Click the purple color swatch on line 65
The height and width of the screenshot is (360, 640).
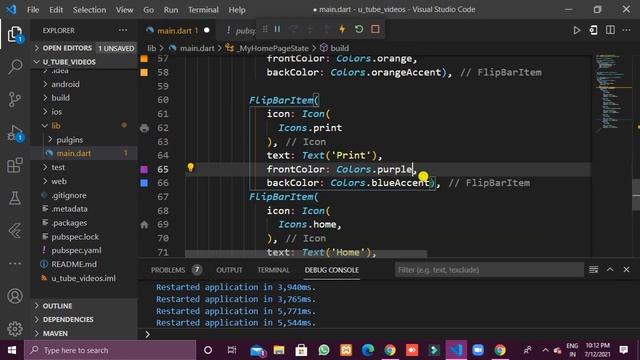pyautogui.click(x=144, y=169)
